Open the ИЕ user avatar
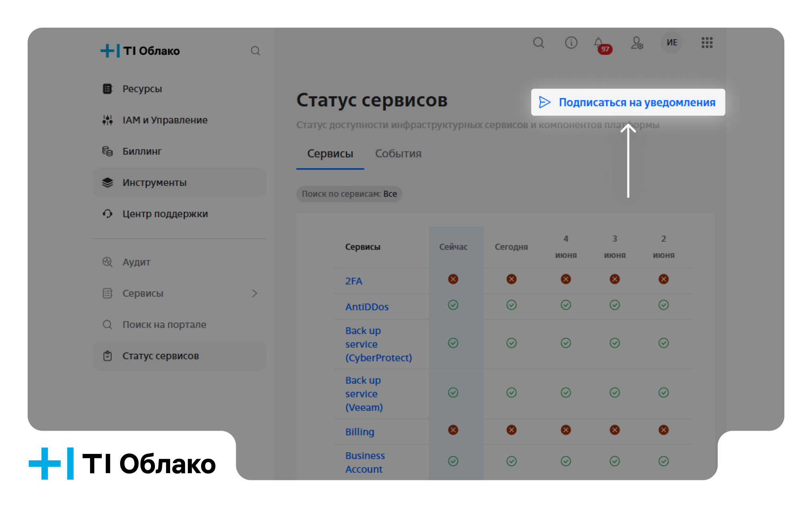Image resolution: width=812 pixels, height=508 pixels. (x=672, y=42)
